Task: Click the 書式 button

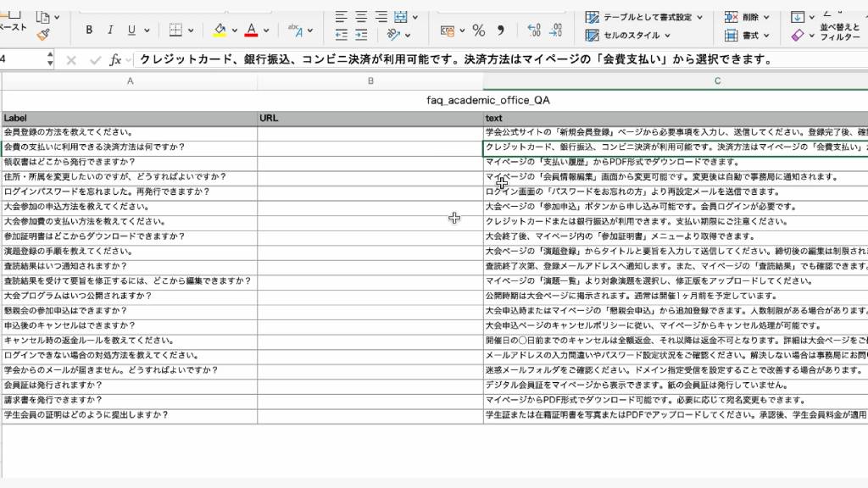Action: [747, 36]
